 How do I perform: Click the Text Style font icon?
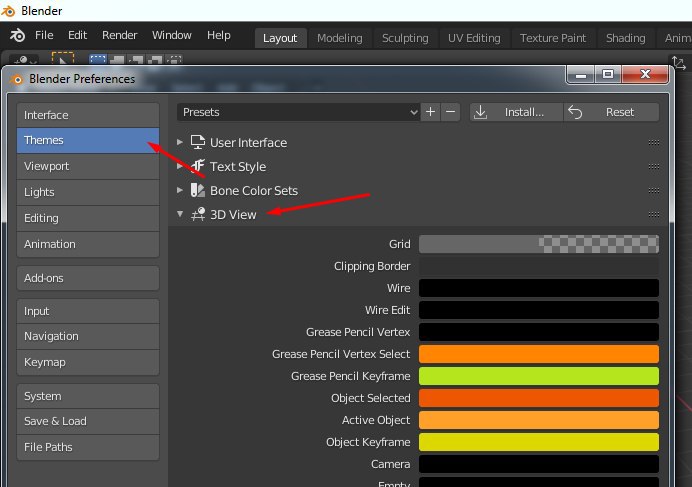point(198,166)
